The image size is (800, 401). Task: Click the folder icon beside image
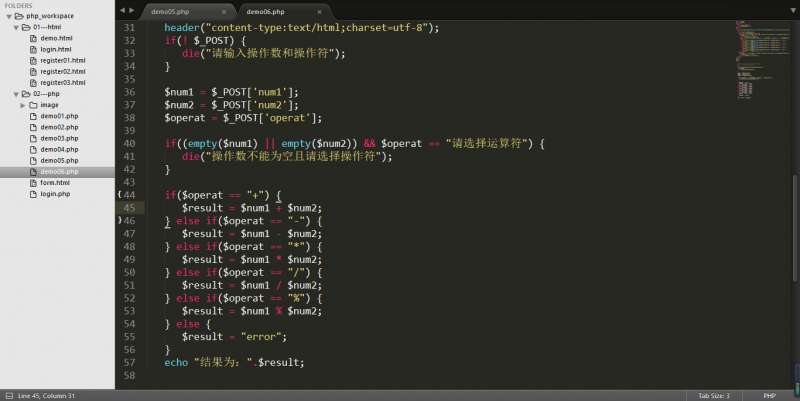pyautogui.click(x=33, y=105)
